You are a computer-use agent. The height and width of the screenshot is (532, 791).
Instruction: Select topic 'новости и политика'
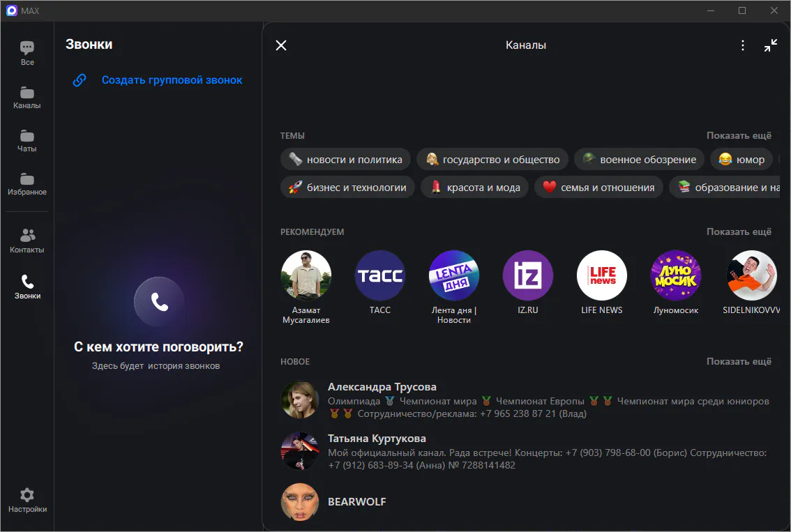pos(345,160)
